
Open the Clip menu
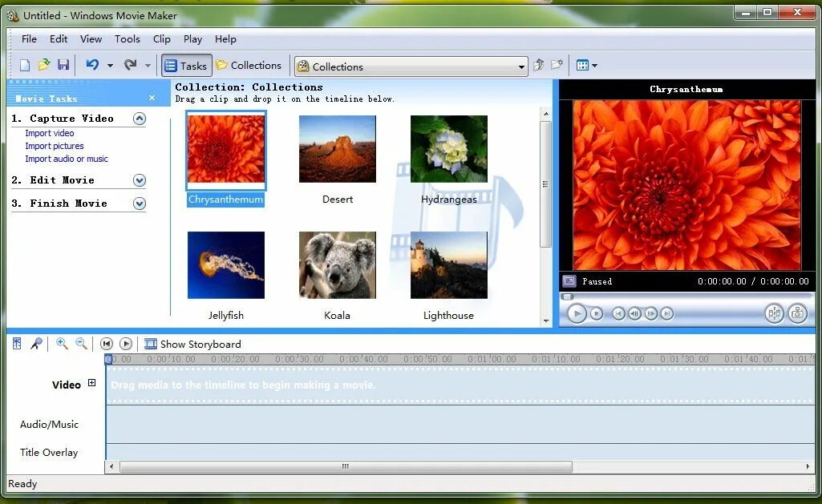pyautogui.click(x=161, y=39)
